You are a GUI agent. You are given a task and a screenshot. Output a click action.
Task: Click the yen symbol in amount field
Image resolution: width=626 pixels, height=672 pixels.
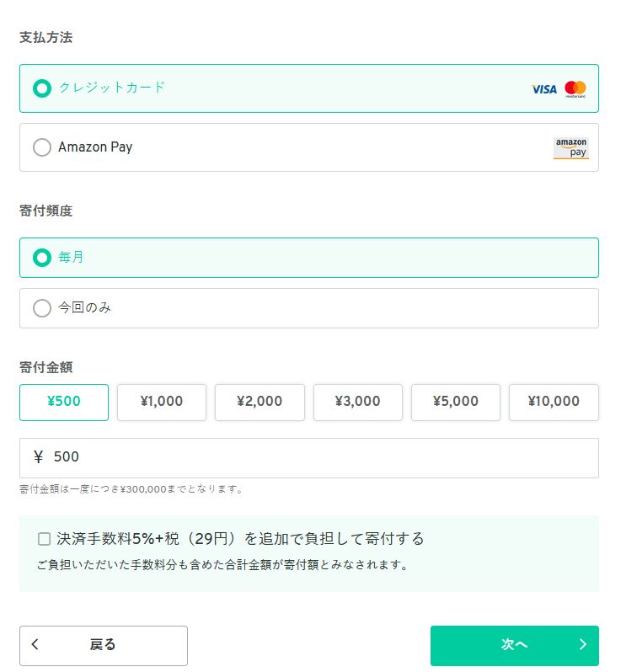point(38,457)
